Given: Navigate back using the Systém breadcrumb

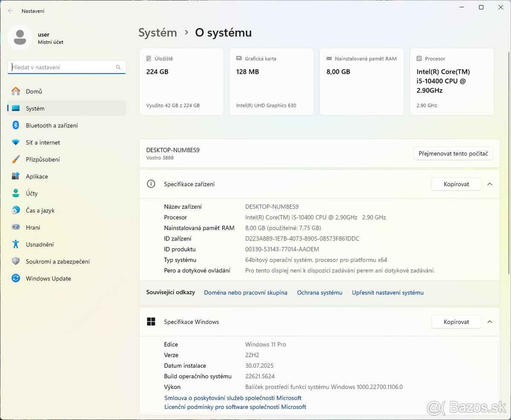Looking at the screenshot, I should [158, 32].
